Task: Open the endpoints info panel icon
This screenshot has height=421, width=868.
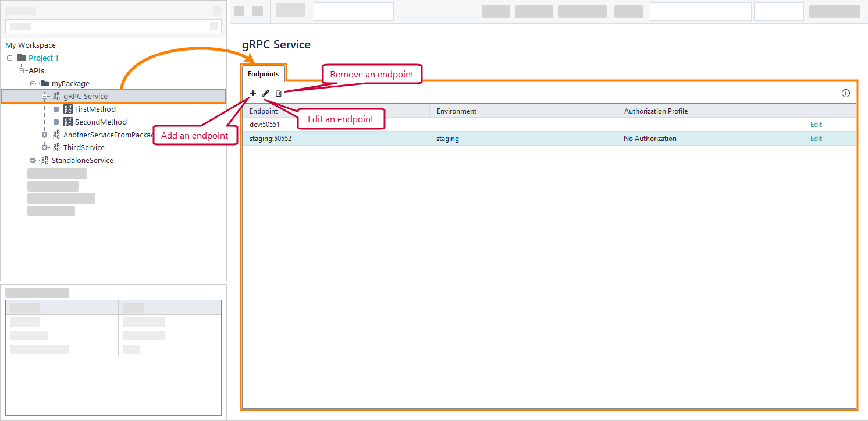Action: 845,93
